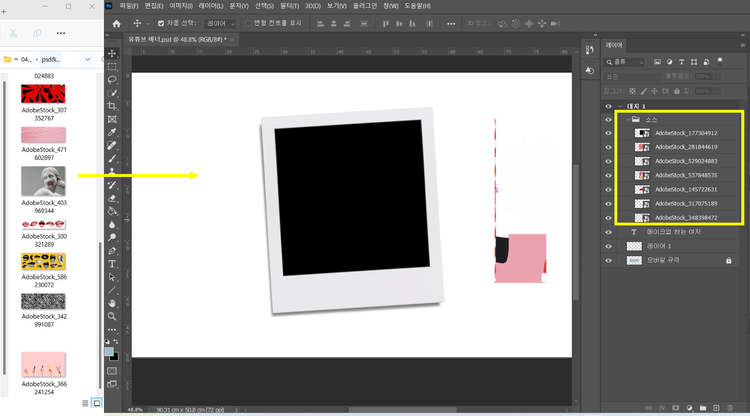
Task: Open the Edit Toolbar three-dots menu
Action: pyautogui.click(x=112, y=330)
